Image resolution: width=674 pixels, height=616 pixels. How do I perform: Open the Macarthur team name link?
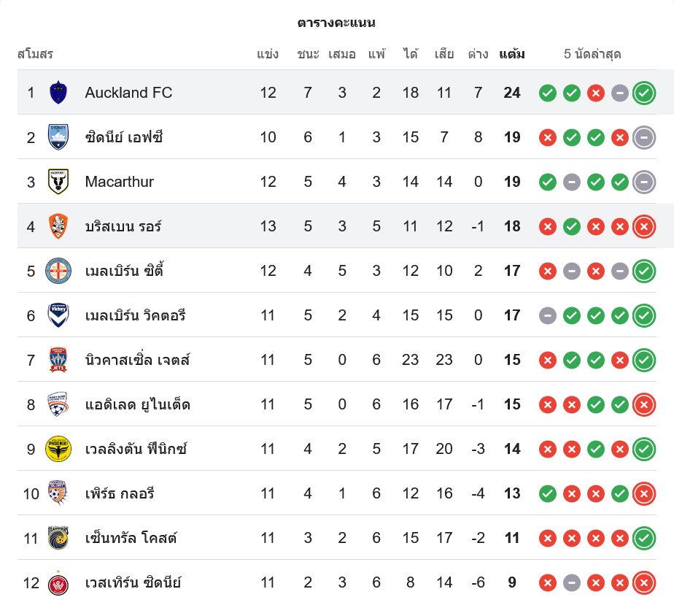pyautogui.click(x=119, y=182)
